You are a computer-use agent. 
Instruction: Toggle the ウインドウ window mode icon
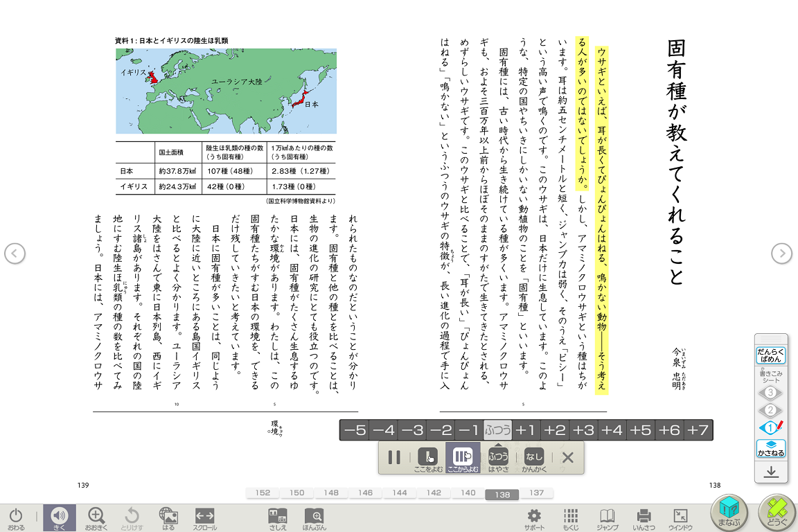pyautogui.click(x=680, y=518)
